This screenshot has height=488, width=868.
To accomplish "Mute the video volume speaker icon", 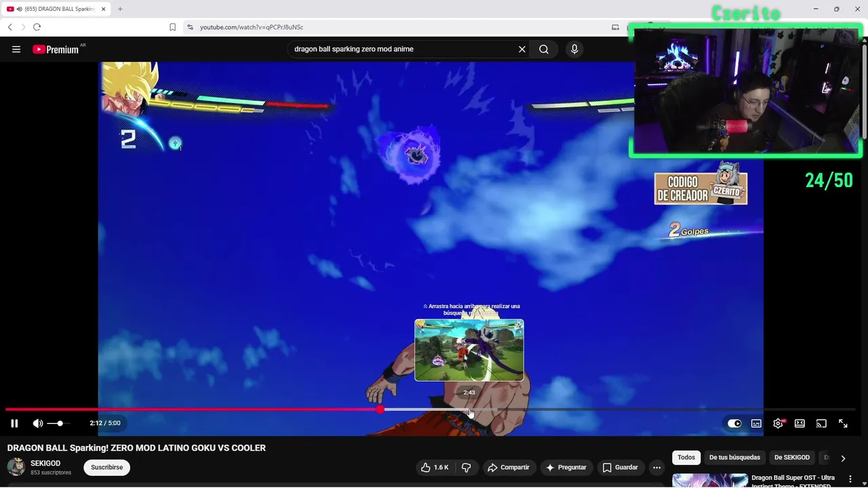I will (38, 424).
